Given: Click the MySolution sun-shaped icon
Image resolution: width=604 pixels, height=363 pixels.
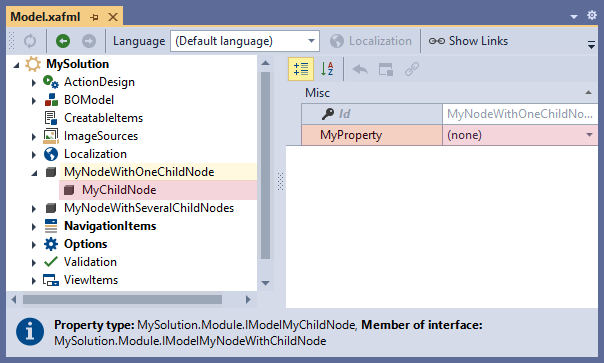Looking at the screenshot, I should point(33,64).
